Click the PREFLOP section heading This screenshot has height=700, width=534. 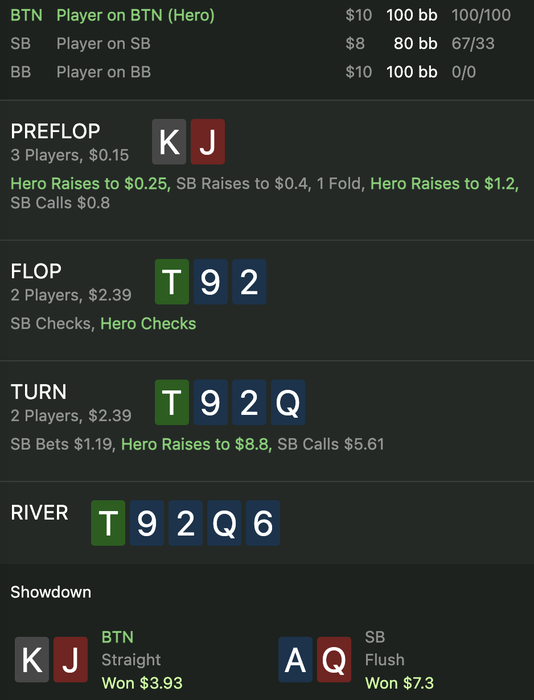pos(55,131)
